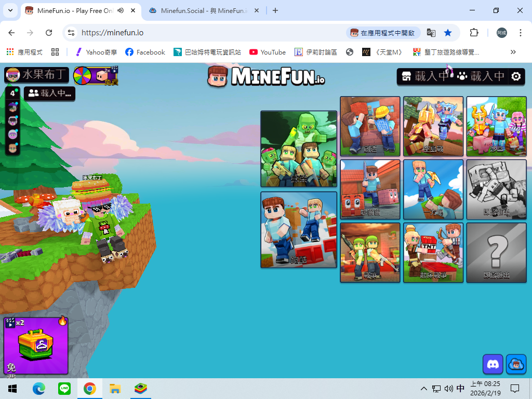Mute the MineFun.io tab audio

click(121, 10)
